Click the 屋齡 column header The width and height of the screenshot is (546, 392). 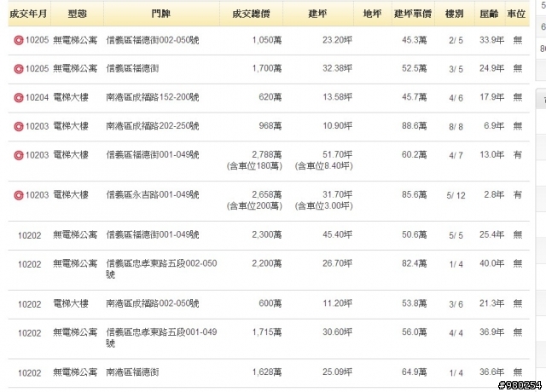pyautogui.click(x=489, y=14)
